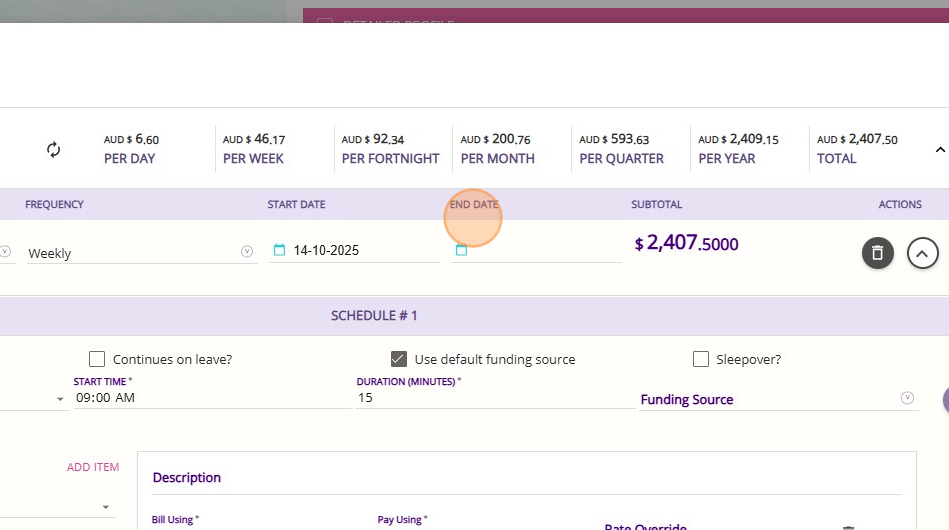Viewport: 949px width, 530px height.
Task: Edit the duration minutes field
Action: (495, 398)
